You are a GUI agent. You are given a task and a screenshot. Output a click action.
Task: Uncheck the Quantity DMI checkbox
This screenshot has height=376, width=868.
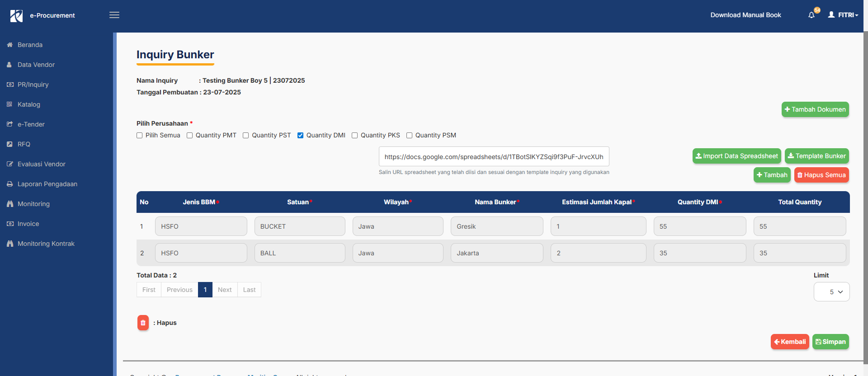click(x=300, y=135)
